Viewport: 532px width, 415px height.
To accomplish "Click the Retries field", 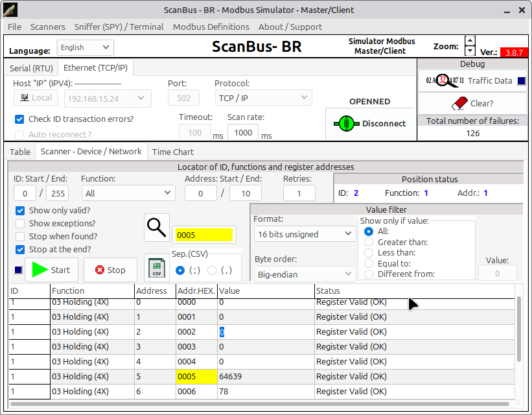I will 299,193.
